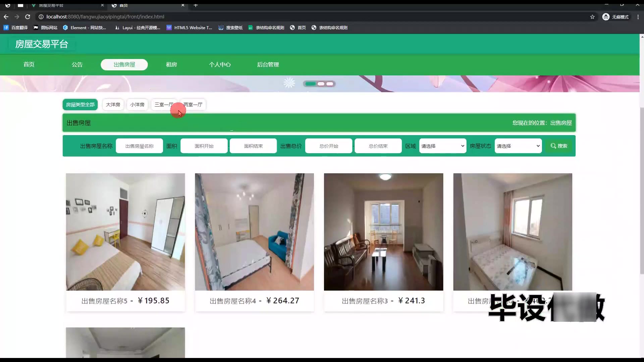Screen dimensions: 644x362
Task: Open browser three-dot menu
Action: tap(638, 17)
